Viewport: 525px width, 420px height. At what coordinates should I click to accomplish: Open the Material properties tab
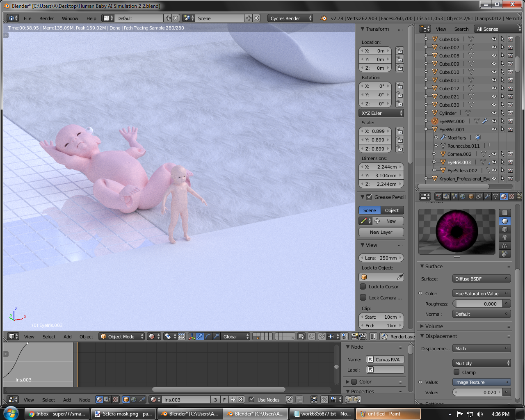504,196
